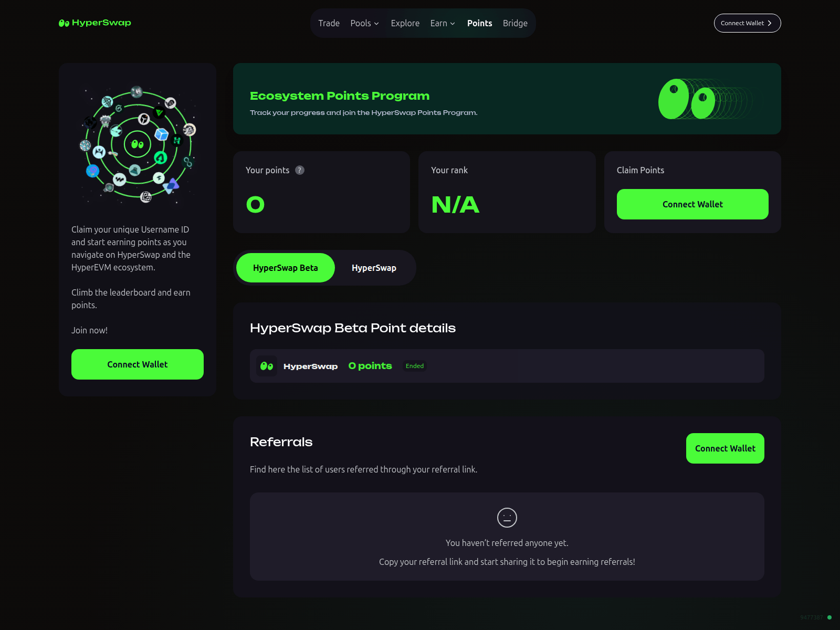This screenshot has width=840, height=630.
Task: Click the neutral face icon in the Referrals box
Action: [x=507, y=517]
